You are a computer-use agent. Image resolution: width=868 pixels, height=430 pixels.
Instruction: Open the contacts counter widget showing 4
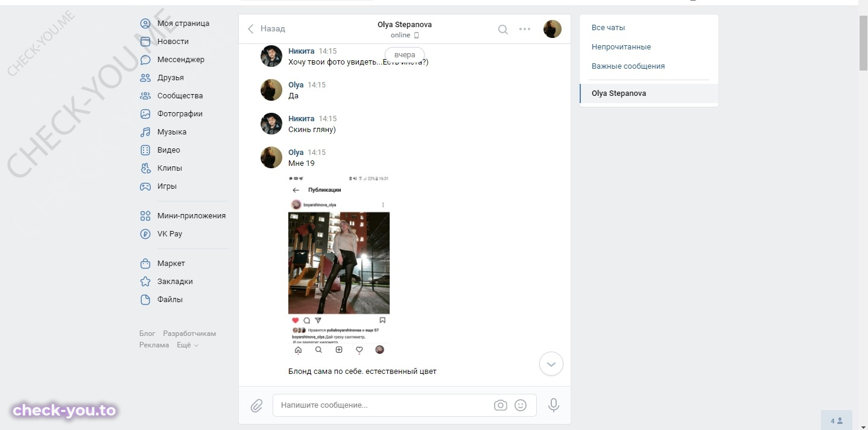[837, 420]
